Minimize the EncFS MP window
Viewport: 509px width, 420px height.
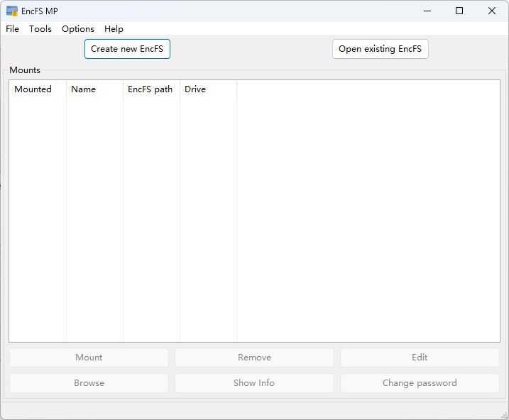click(x=427, y=11)
